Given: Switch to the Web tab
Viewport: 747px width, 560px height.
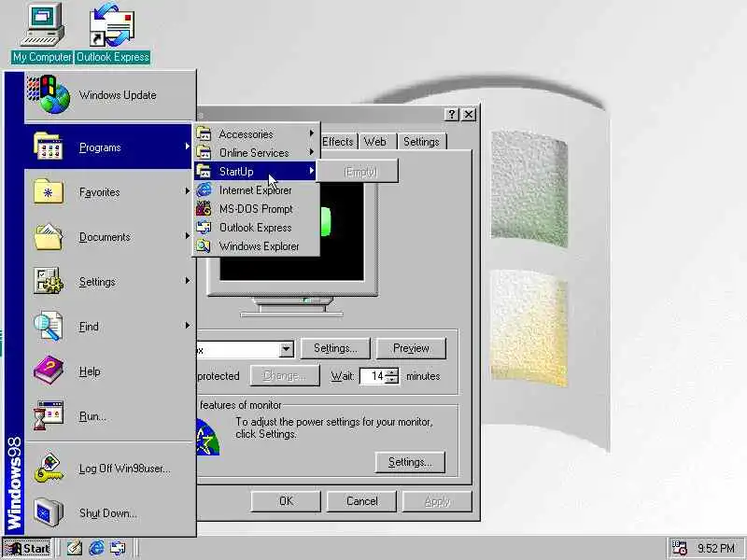Looking at the screenshot, I should click(375, 142).
